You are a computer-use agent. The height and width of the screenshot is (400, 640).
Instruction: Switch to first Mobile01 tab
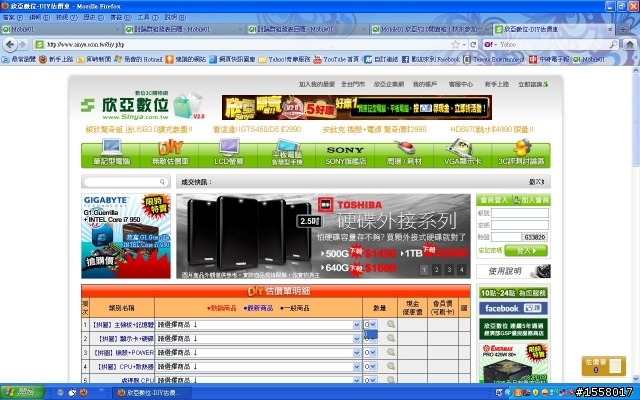[61, 29]
